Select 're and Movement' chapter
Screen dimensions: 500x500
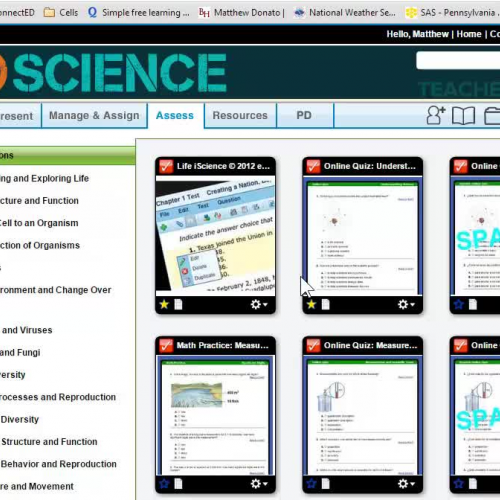pyautogui.click(x=37, y=486)
